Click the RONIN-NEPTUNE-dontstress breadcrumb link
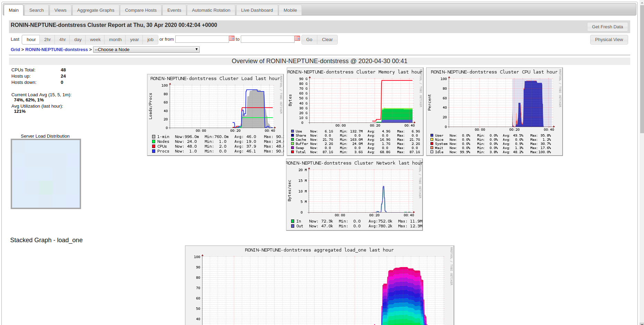Viewport: 644px width, 325px height. coord(57,50)
